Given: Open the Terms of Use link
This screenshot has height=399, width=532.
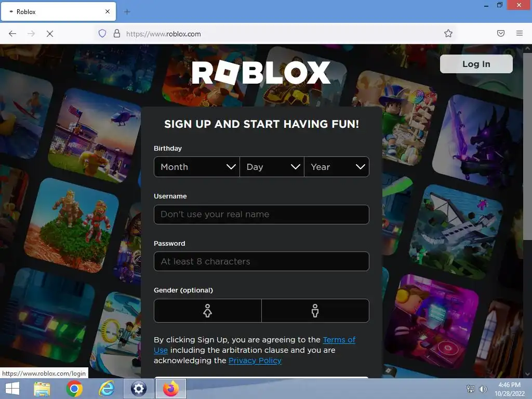Looking at the screenshot, I should (339, 340).
